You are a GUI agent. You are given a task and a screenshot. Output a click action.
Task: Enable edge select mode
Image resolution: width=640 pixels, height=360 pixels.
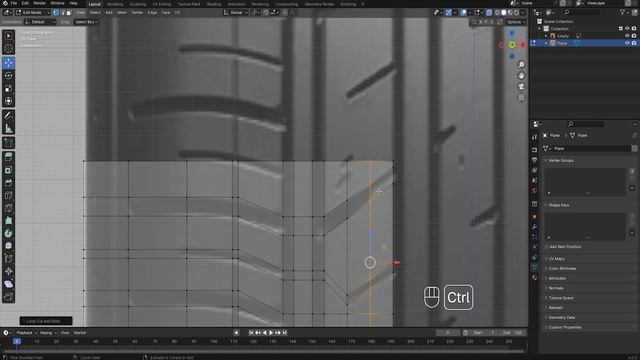coord(62,13)
